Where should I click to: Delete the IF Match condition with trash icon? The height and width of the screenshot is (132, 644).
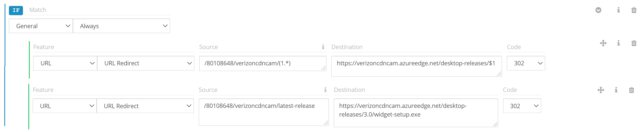click(634, 10)
